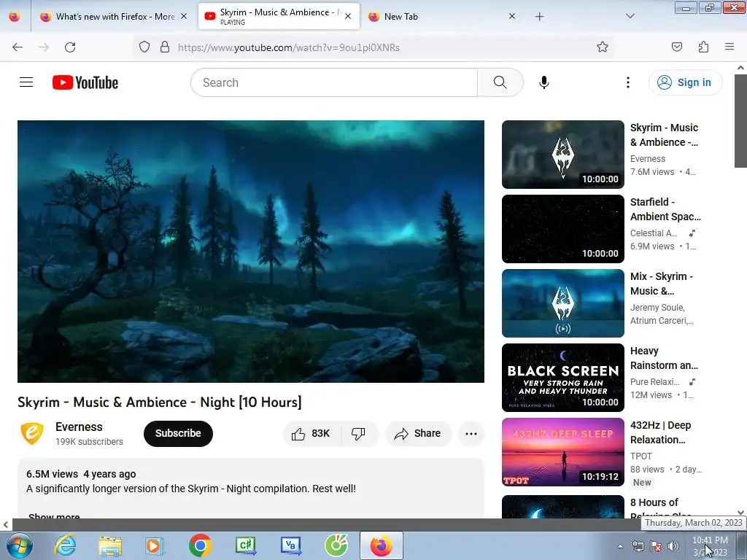
Task: Go back with the browser back arrow
Action: point(18,47)
